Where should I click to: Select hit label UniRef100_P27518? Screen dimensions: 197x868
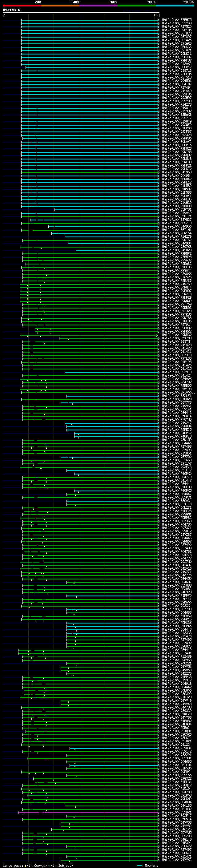coord(177,78)
